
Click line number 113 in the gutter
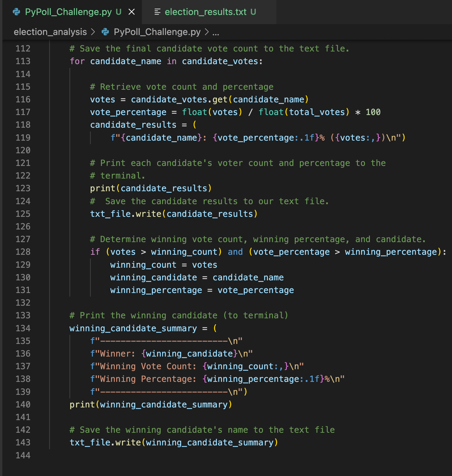tap(23, 61)
